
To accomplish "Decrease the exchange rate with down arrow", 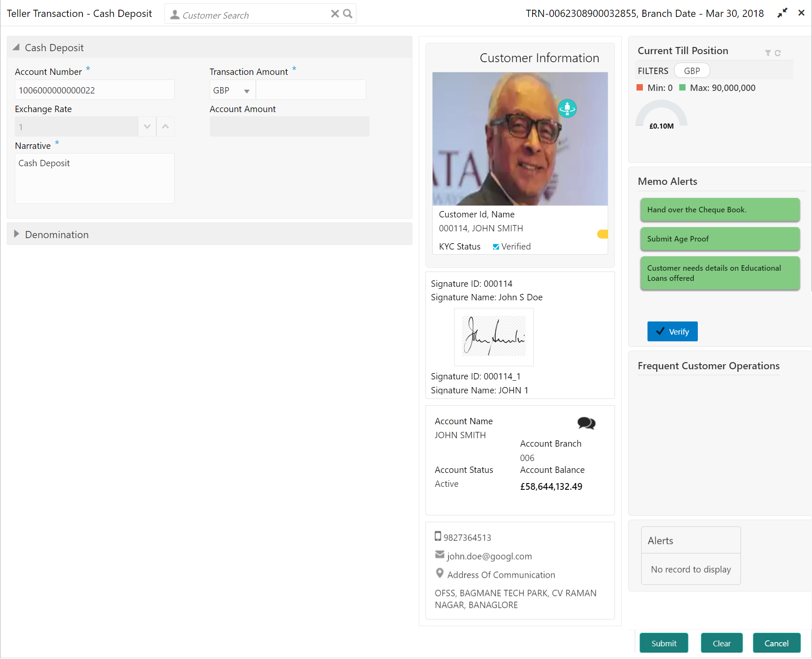I will pos(147,126).
